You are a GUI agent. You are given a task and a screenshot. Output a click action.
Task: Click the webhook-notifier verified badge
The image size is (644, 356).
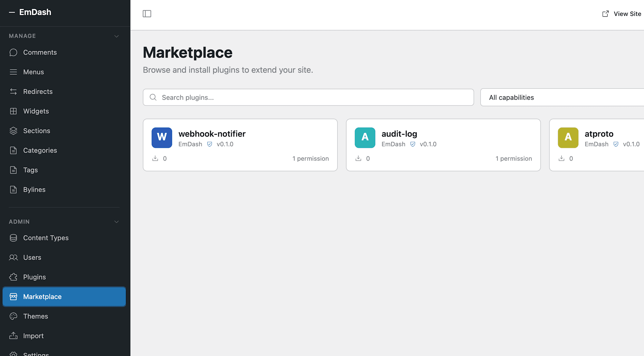click(210, 144)
